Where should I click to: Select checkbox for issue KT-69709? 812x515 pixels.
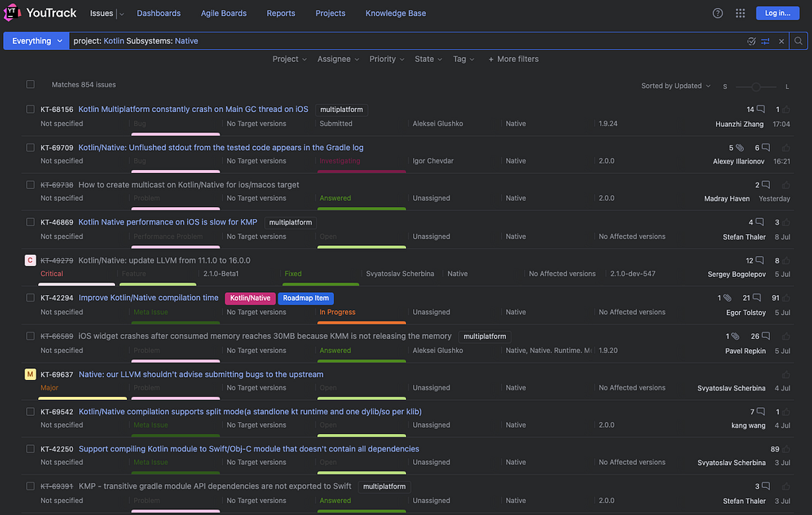point(31,147)
